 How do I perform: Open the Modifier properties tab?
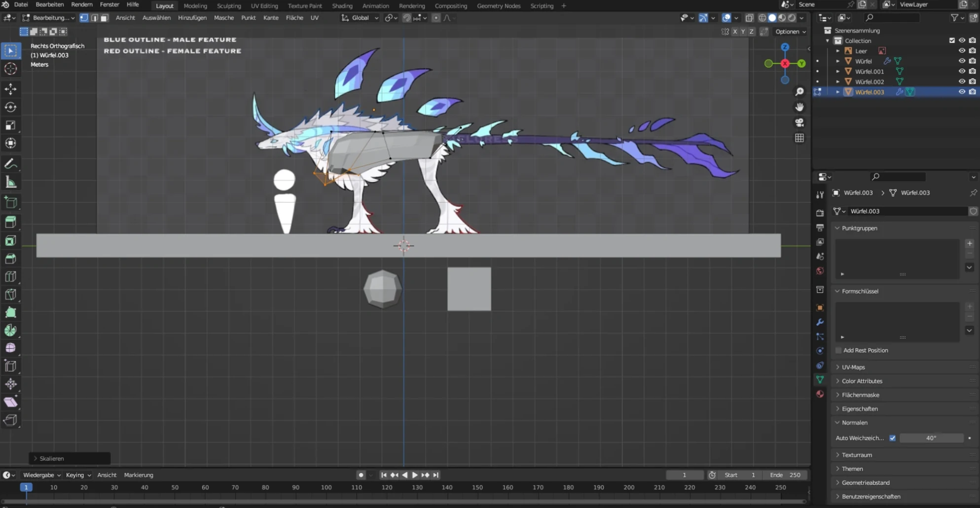pyautogui.click(x=819, y=322)
